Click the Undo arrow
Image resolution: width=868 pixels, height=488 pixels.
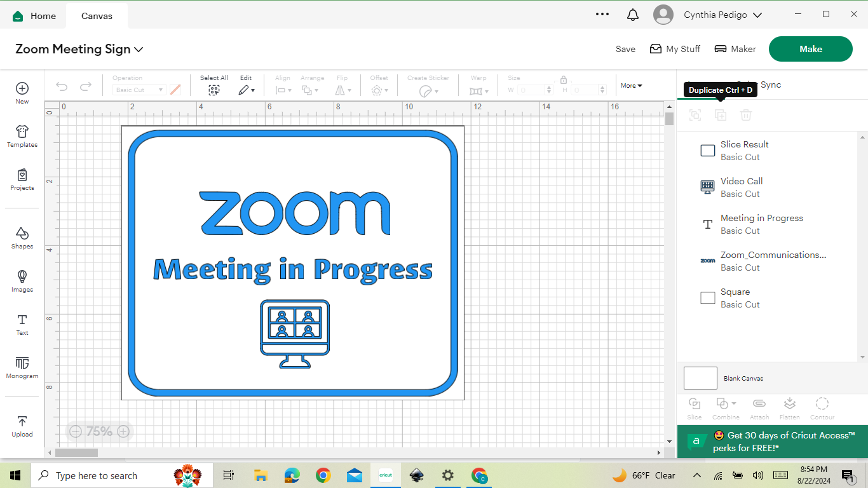pyautogui.click(x=62, y=87)
